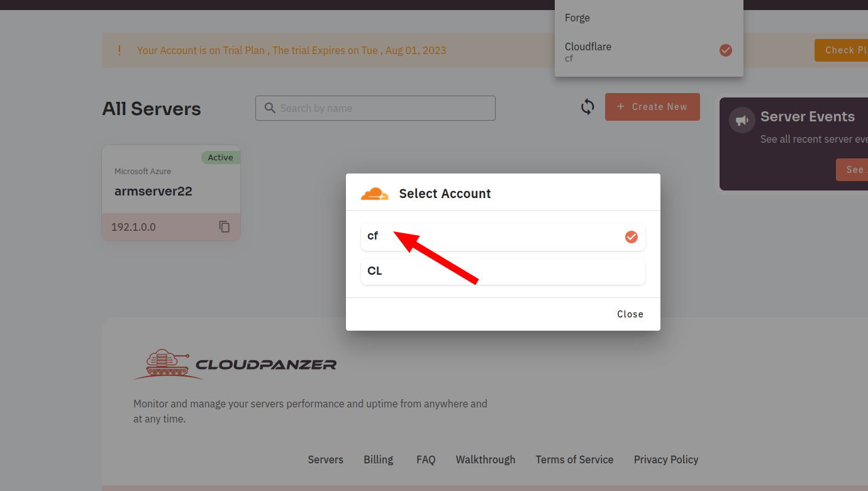Open the Billing footer link
This screenshot has width=868, height=491.
pyautogui.click(x=379, y=460)
